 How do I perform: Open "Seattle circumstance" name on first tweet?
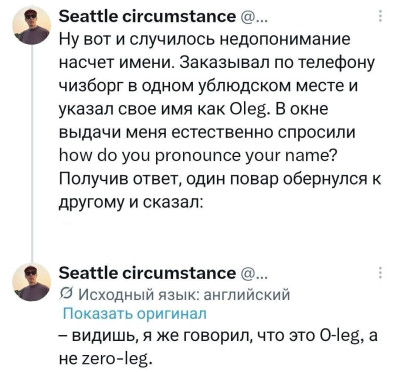(x=147, y=16)
